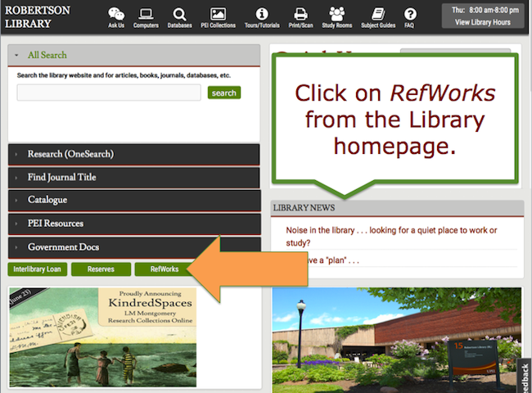
Task: Open the PEI Collections icon
Action: tap(218, 15)
